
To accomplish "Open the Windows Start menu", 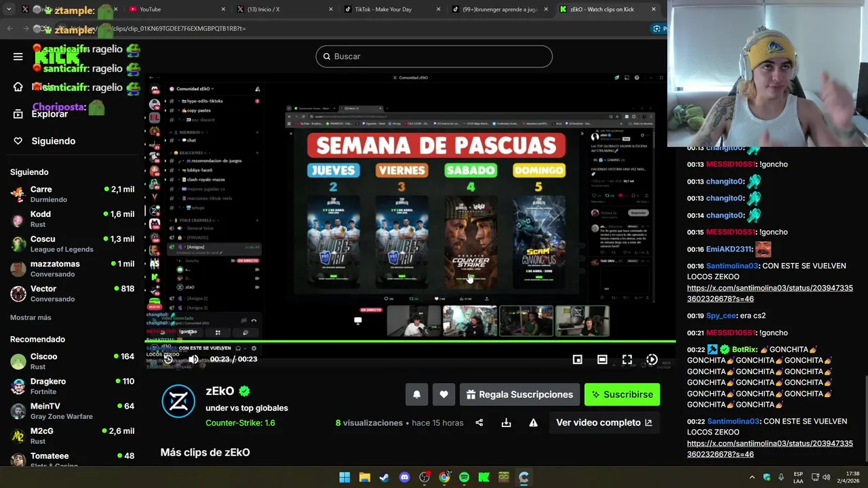I will pos(344,477).
